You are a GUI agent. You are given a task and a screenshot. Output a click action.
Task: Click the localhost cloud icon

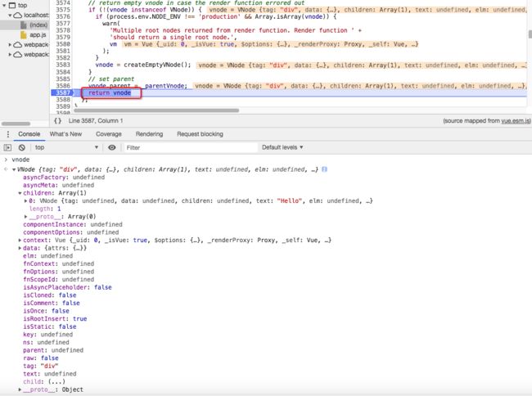[17, 16]
